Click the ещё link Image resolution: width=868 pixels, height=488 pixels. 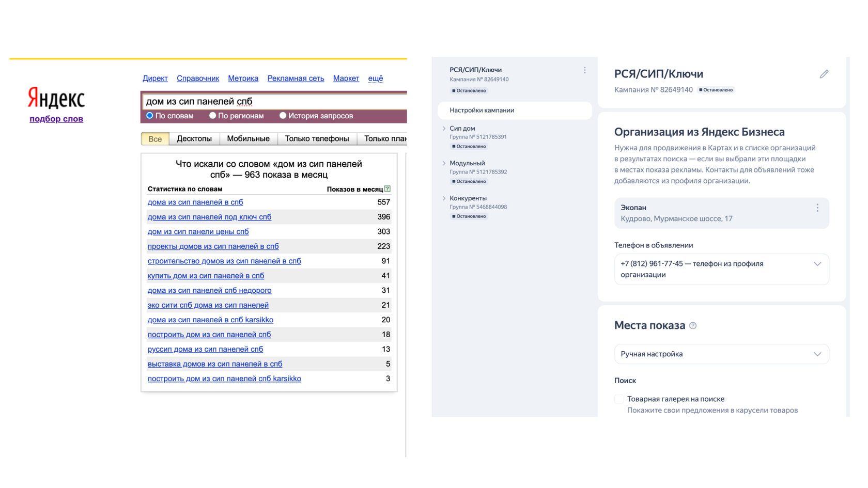pos(376,78)
